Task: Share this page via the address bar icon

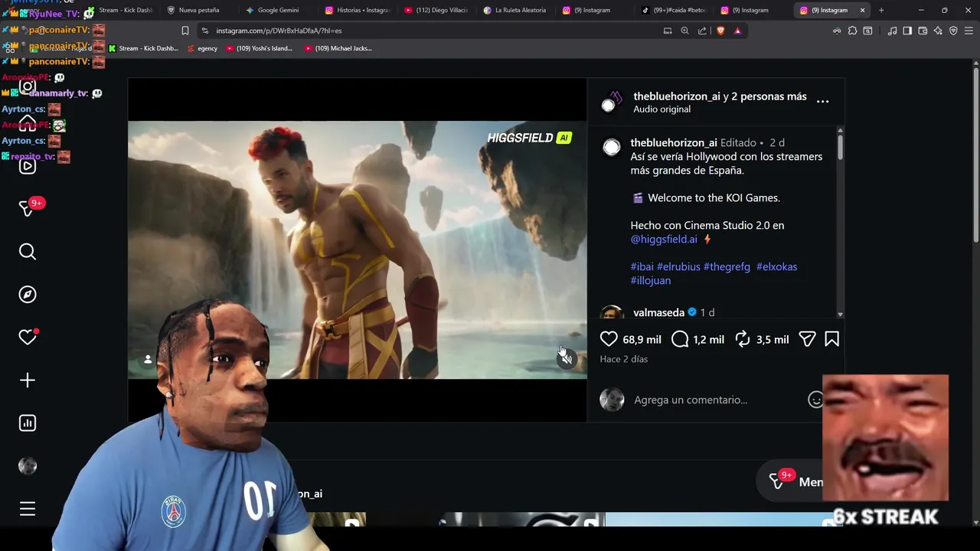Action: [x=702, y=31]
